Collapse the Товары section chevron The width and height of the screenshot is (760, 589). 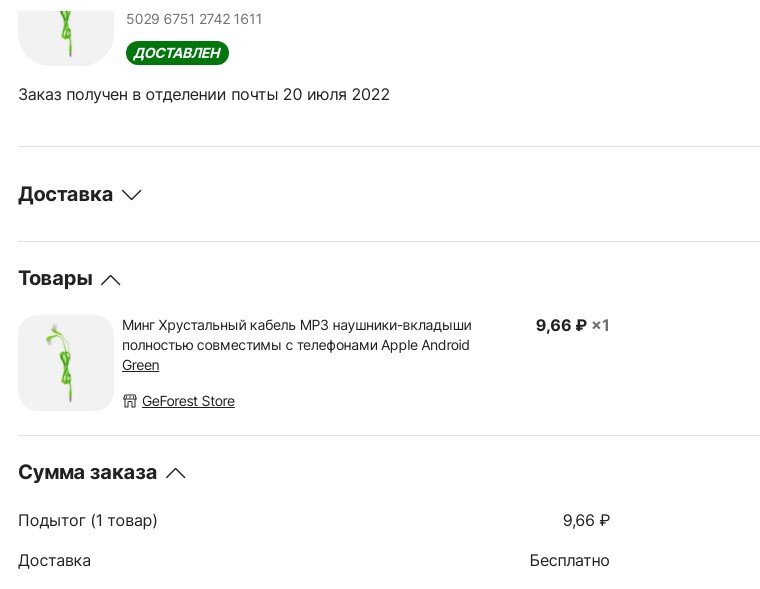pyautogui.click(x=111, y=280)
